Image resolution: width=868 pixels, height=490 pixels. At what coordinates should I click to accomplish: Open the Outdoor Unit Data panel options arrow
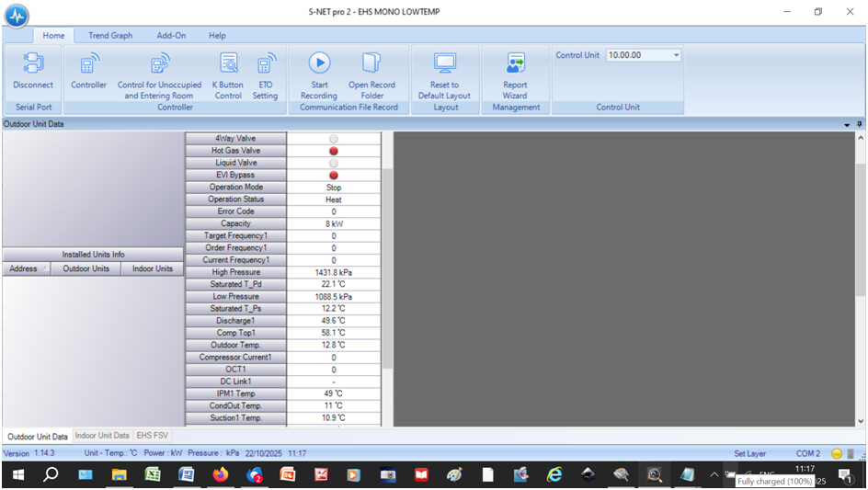point(847,124)
